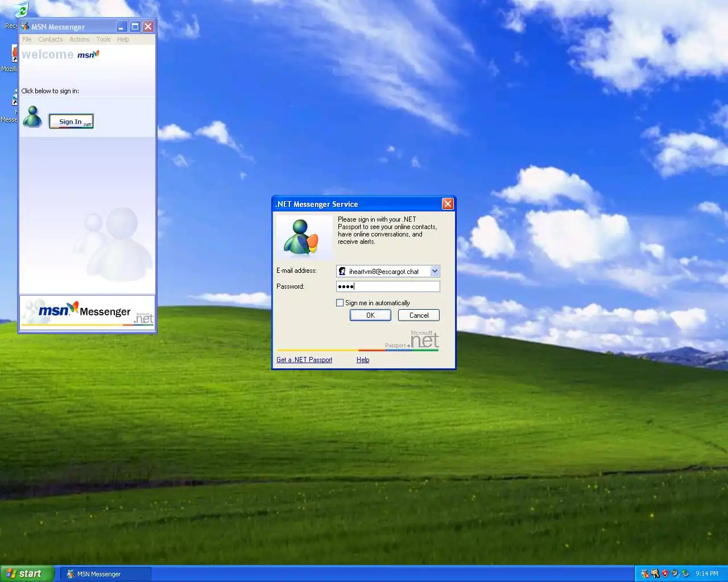Open the Windows Start menu

pyautogui.click(x=27, y=573)
